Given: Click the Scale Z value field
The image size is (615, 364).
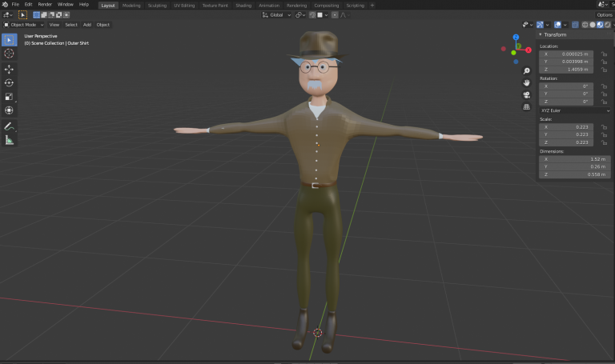Looking at the screenshot, I should click(x=566, y=142).
